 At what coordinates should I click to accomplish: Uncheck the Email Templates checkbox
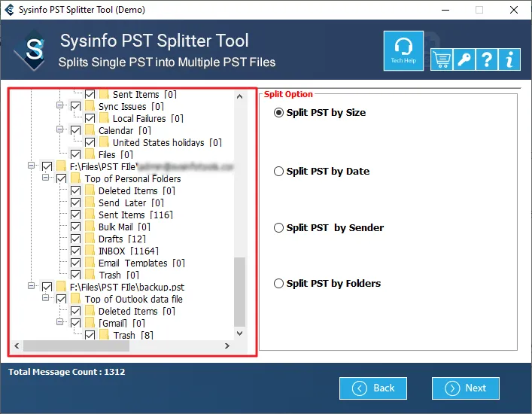tap(76, 263)
